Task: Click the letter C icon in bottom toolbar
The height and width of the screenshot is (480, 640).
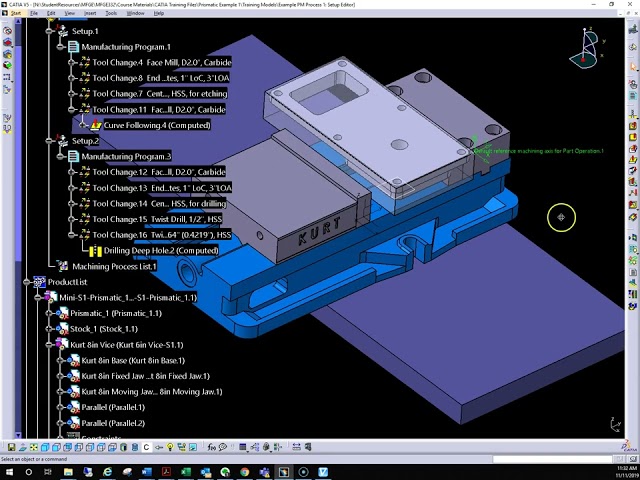Action: pos(146,447)
